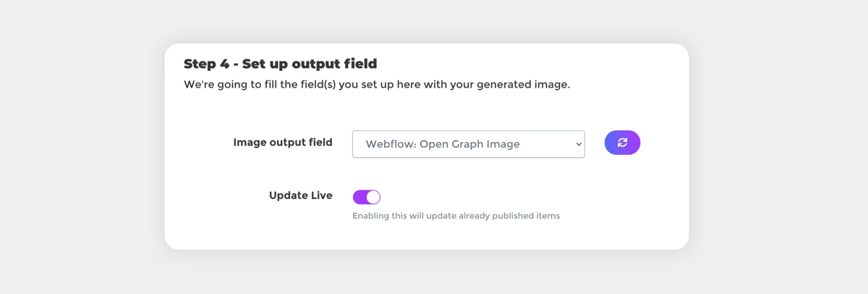Hit the circular arrows sync icon
868x294 pixels.
coord(622,143)
